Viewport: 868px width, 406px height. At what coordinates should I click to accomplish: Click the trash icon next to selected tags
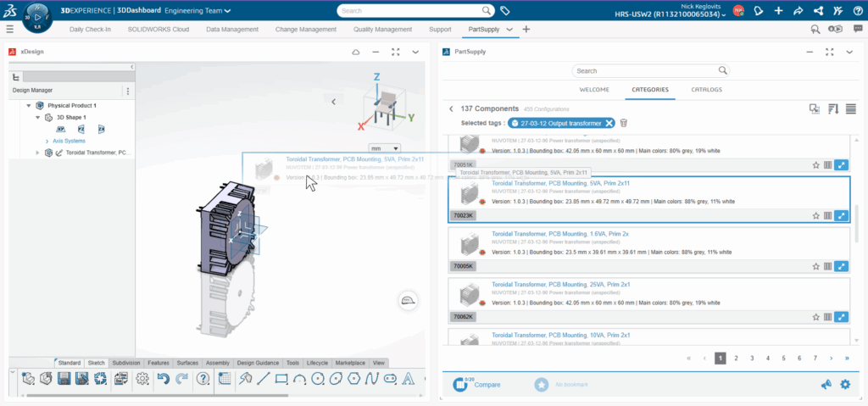pyautogui.click(x=624, y=123)
